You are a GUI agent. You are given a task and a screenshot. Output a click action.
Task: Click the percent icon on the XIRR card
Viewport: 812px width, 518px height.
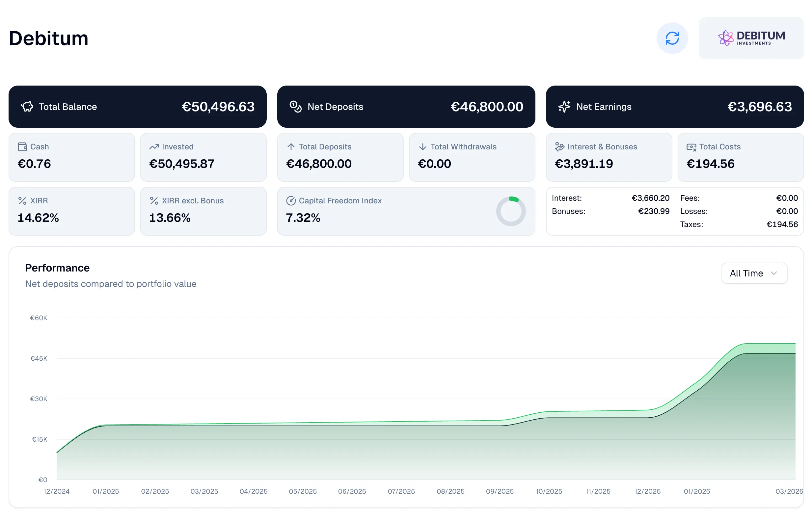[22, 200]
